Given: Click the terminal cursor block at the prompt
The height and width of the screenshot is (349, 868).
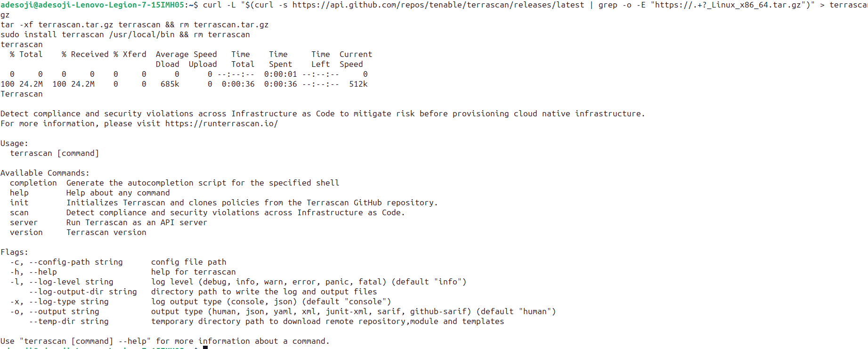Looking at the screenshot, I should pyautogui.click(x=205, y=348).
